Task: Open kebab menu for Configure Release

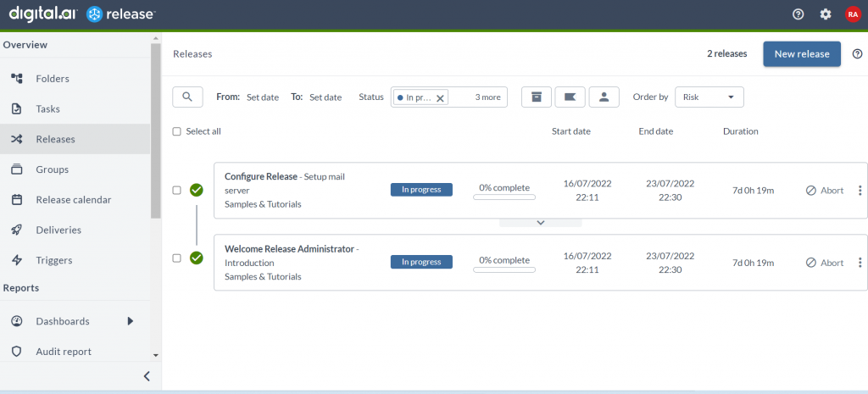Action: pyautogui.click(x=860, y=191)
